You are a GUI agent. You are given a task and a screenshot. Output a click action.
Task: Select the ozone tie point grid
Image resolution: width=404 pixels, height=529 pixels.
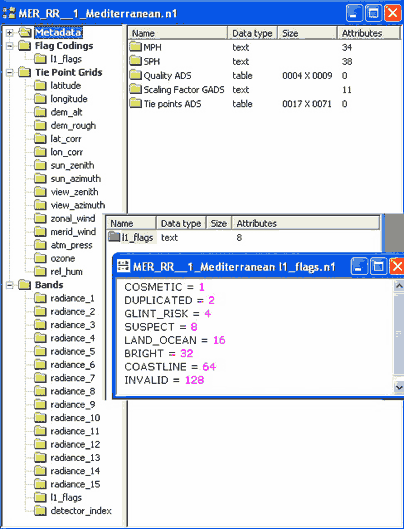pyautogui.click(x=63, y=258)
